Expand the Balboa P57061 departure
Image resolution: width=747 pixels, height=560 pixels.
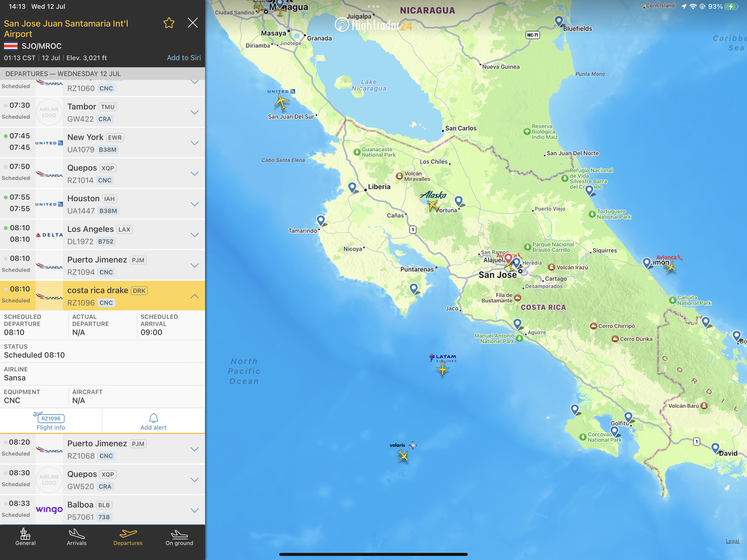pos(102,510)
